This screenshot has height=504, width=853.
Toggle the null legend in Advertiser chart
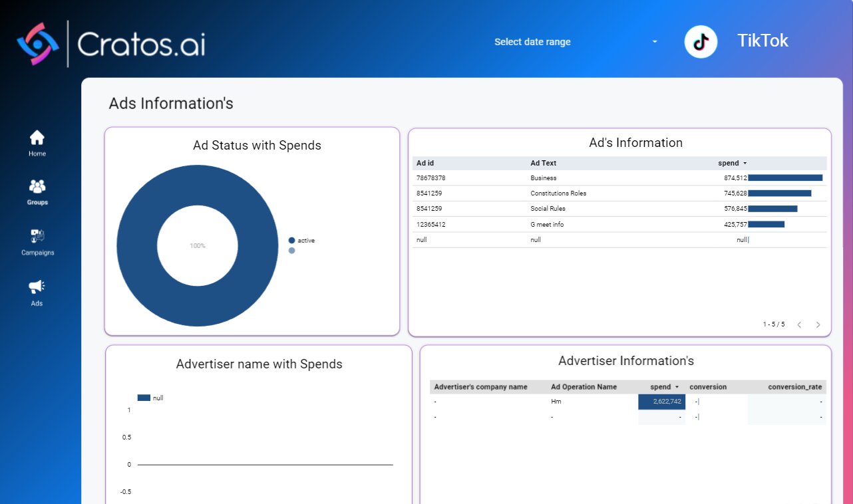pos(150,398)
